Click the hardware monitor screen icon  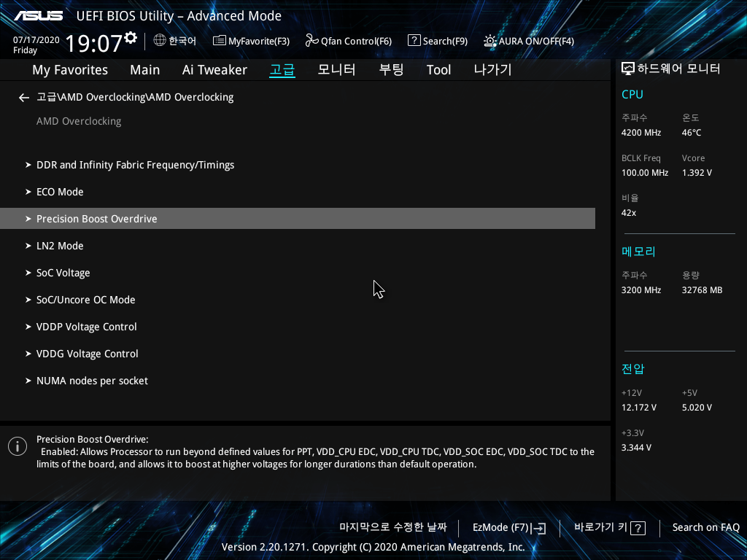pyautogui.click(x=628, y=69)
